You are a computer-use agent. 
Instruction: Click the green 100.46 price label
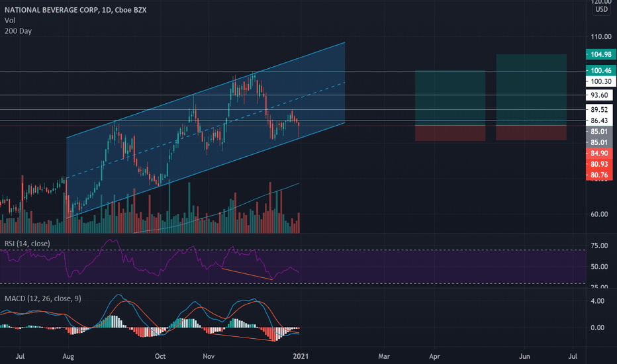(601, 70)
